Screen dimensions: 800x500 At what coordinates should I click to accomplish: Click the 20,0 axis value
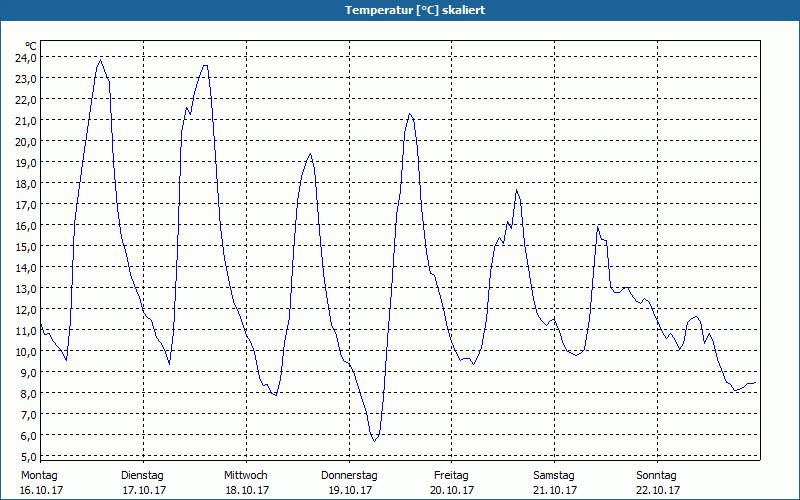(26, 141)
